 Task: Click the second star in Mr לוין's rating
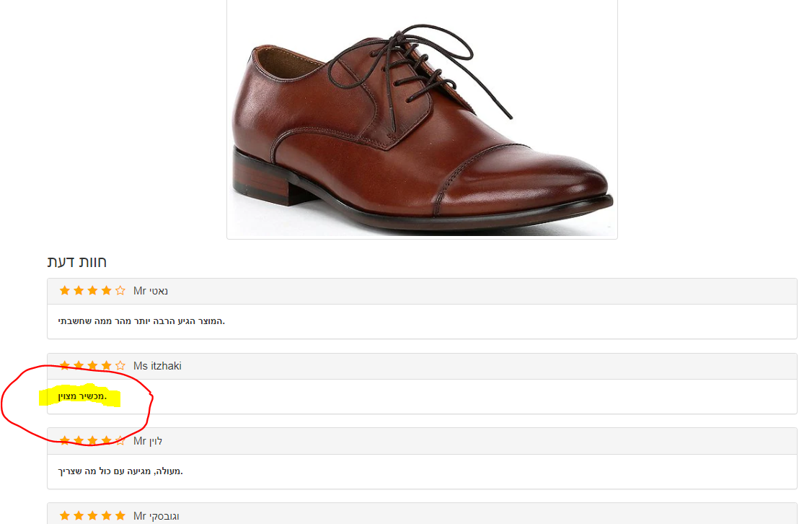[x=79, y=440]
